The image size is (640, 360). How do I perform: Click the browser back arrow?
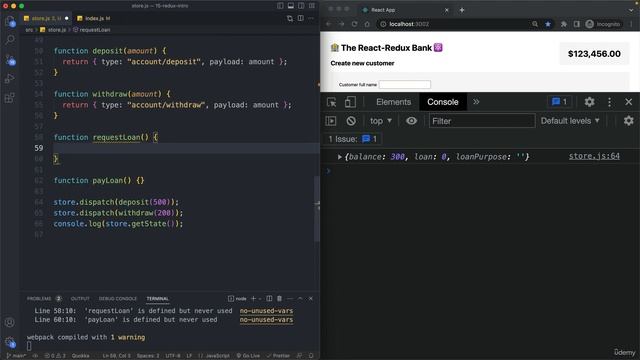329,24
